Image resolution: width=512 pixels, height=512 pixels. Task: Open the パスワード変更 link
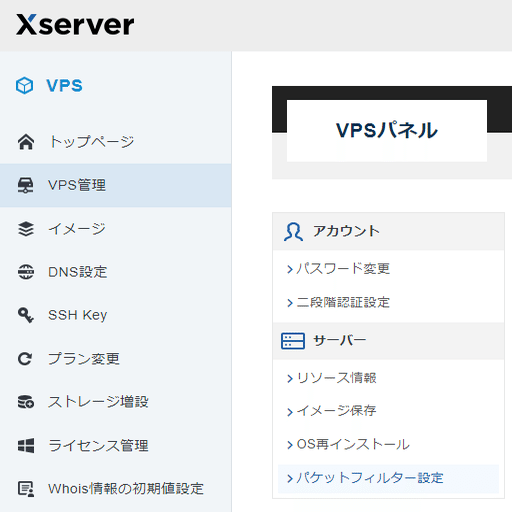coord(343,269)
